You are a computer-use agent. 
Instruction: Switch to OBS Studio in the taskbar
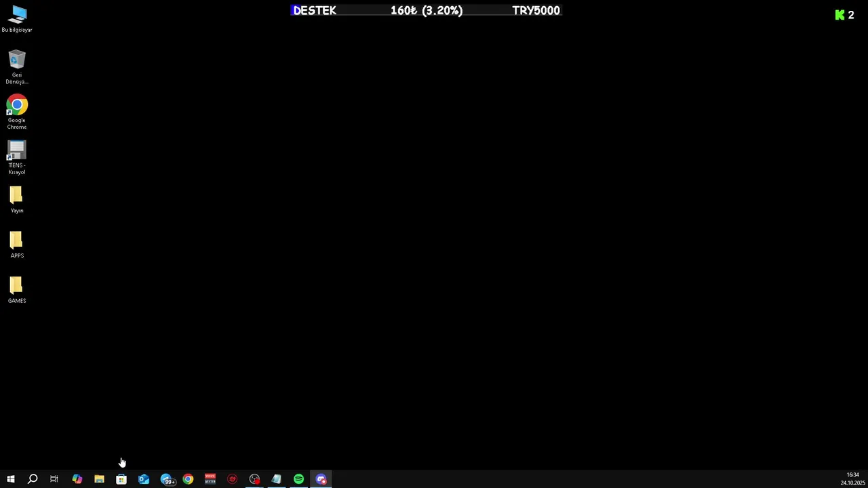[254, 479]
